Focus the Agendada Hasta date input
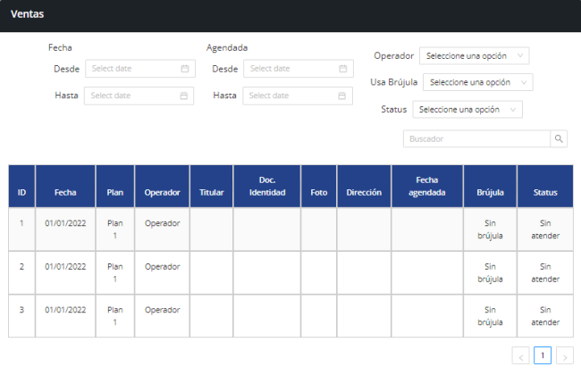The width and height of the screenshot is (581, 392). [x=290, y=96]
